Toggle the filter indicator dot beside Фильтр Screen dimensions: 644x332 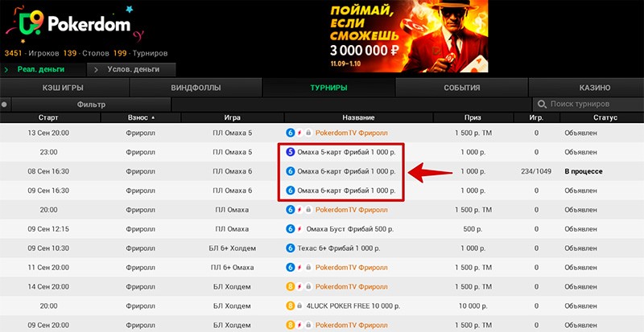coord(5,104)
